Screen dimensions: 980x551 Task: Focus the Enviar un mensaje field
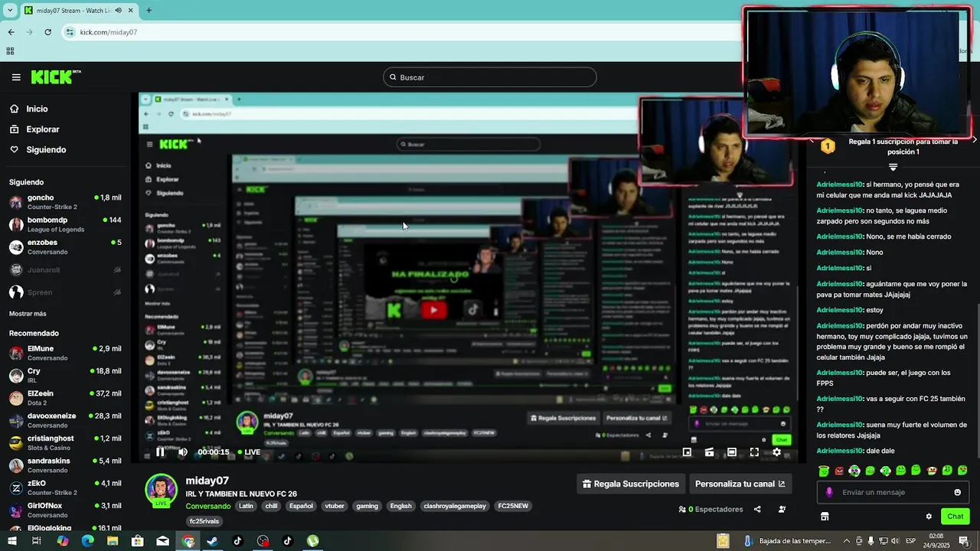point(893,492)
